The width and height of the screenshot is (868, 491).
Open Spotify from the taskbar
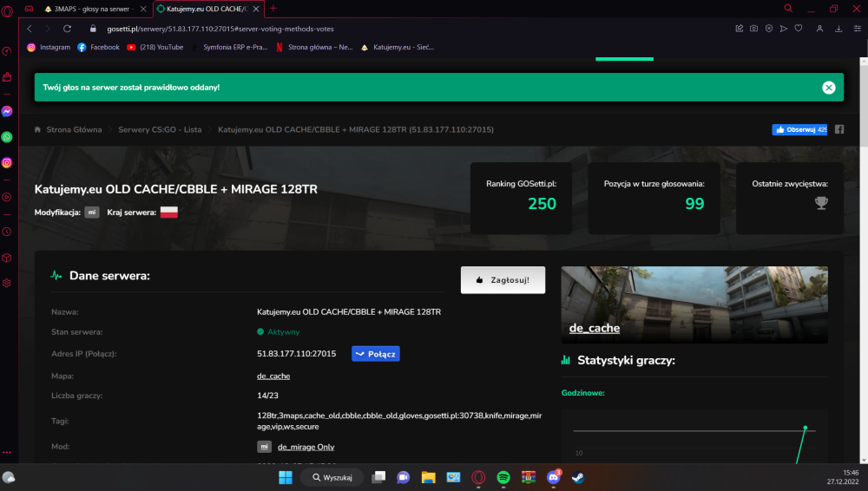click(503, 477)
